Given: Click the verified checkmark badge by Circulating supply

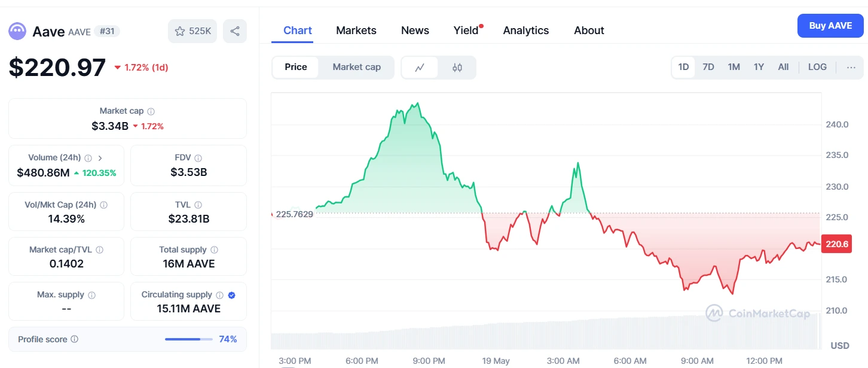Looking at the screenshot, I should pos(232,295).
